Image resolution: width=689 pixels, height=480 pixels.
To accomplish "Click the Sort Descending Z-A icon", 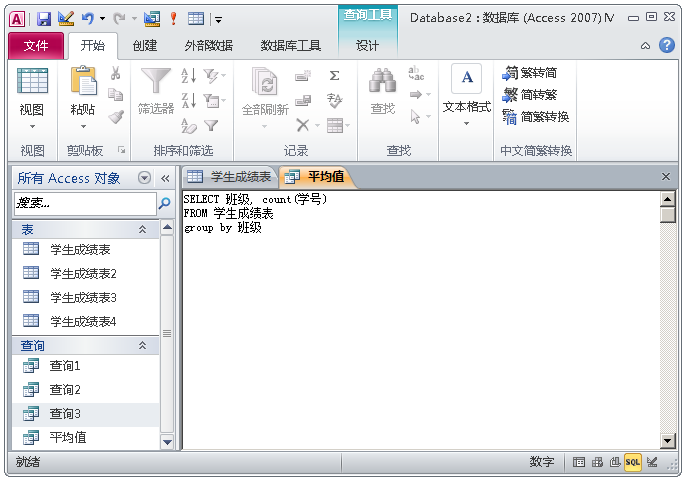I will pos(189,101).
